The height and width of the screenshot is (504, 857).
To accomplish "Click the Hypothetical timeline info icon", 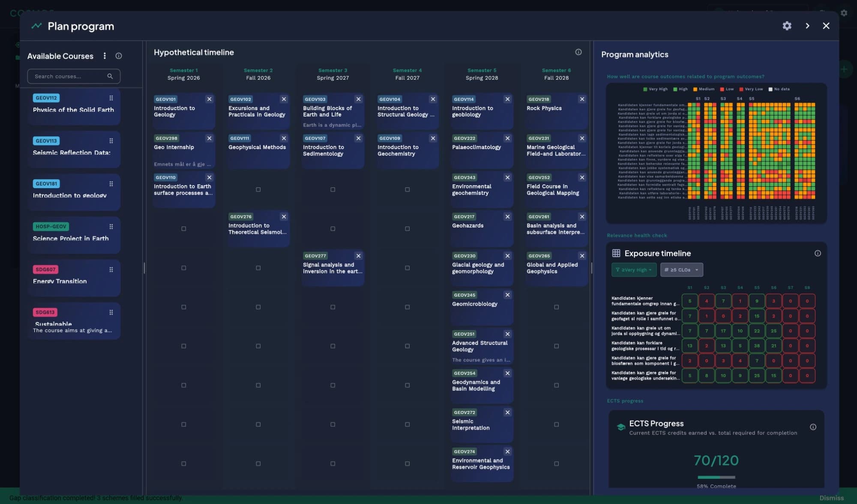I will point(578,52).
